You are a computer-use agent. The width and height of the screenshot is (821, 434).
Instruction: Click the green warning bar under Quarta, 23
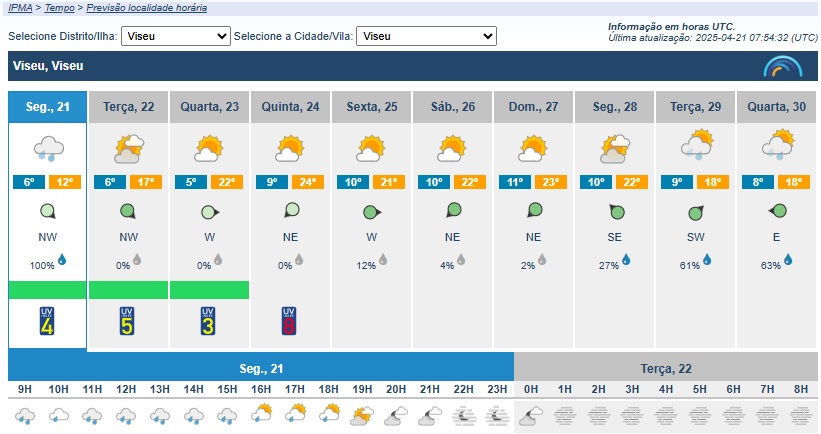tap(209, 290)
